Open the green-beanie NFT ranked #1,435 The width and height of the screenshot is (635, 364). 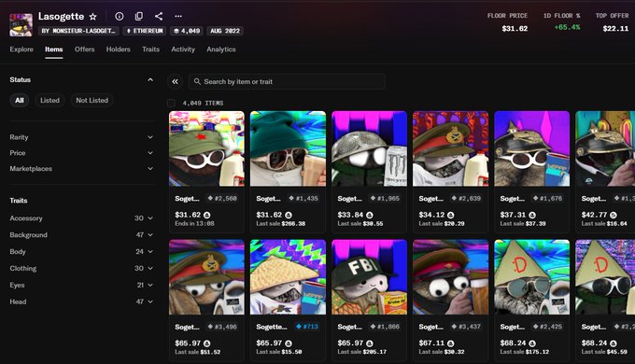288,148
